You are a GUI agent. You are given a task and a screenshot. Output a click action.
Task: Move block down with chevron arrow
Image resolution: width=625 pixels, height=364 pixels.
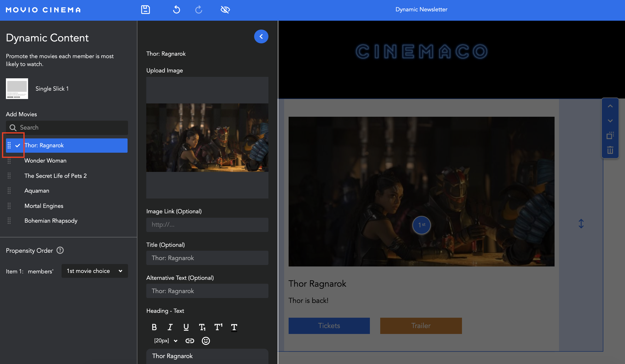pyautogui.click(x=610, y=121)
